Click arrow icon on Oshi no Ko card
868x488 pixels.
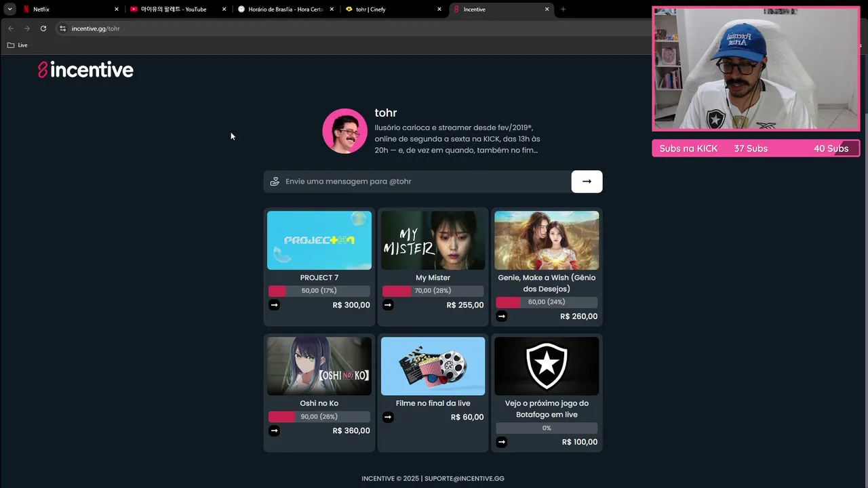point(274,430)
